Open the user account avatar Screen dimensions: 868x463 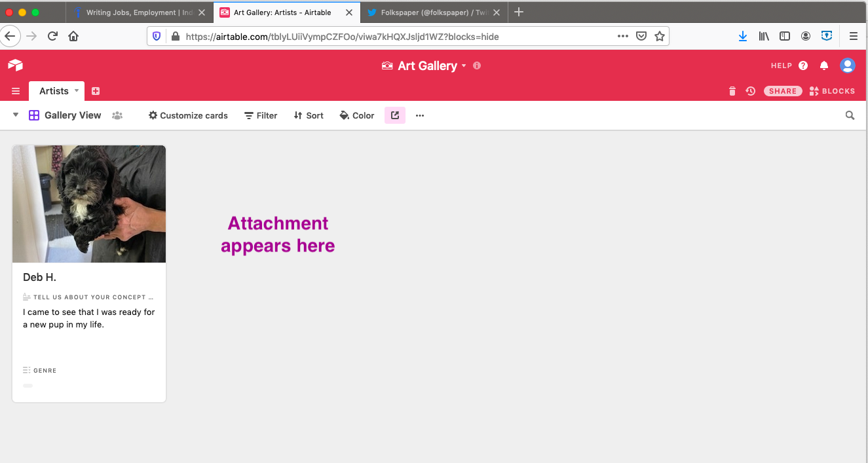(x=848, y=65)
